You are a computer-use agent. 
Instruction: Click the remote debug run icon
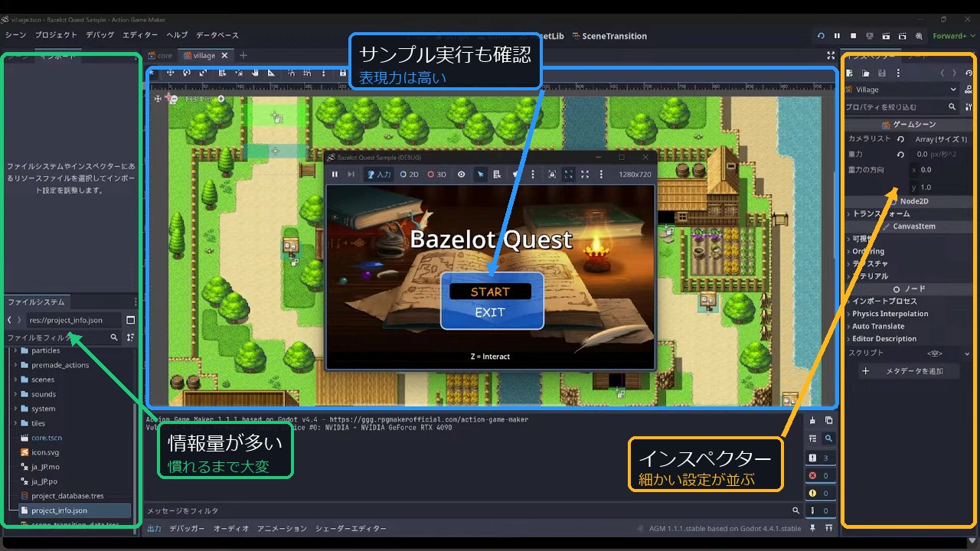[870, 36]
